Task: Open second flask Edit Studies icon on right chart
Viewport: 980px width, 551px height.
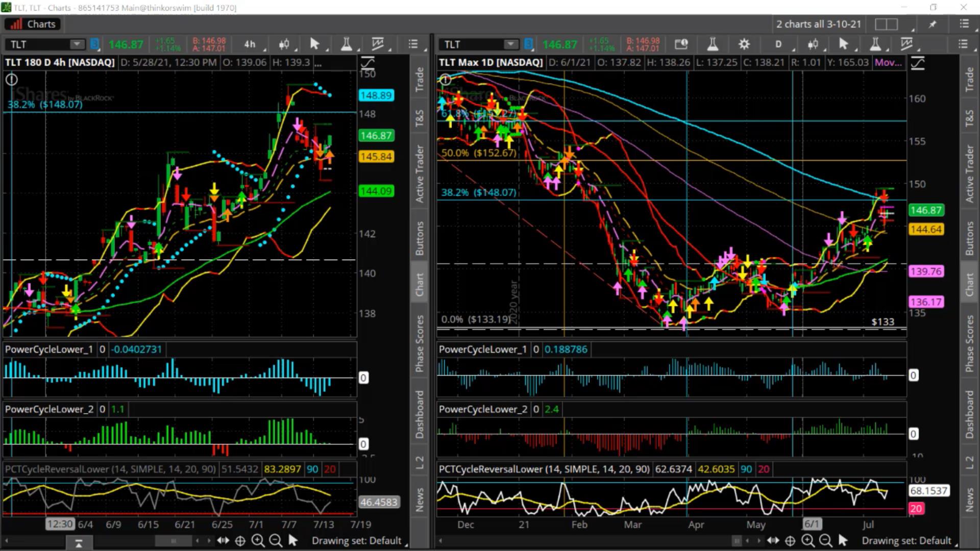Action: click(875, 44)
